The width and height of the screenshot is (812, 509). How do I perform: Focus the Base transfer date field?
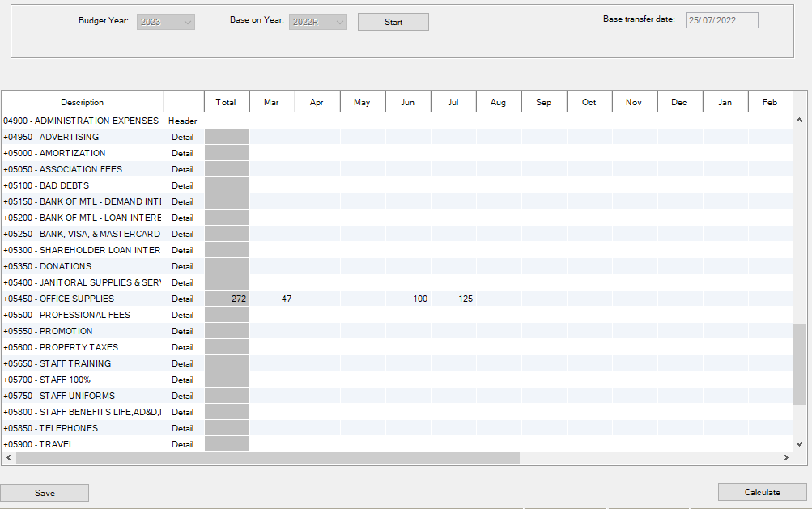pos(721,20)
